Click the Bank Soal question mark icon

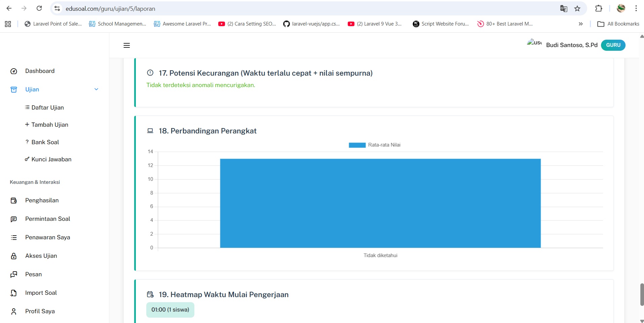[x=27, y=142]
